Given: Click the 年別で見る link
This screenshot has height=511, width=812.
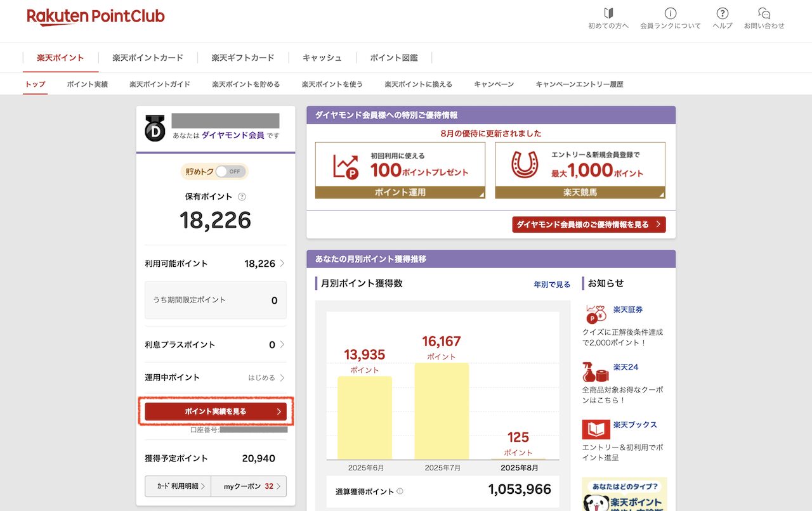Looking at the screenshot, I should pos(552,285).
